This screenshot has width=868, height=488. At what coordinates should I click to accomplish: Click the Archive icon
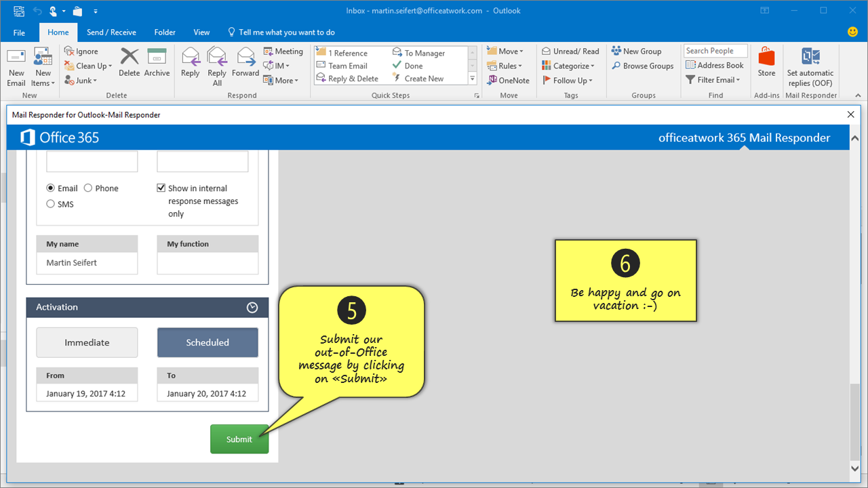(157, 62)
